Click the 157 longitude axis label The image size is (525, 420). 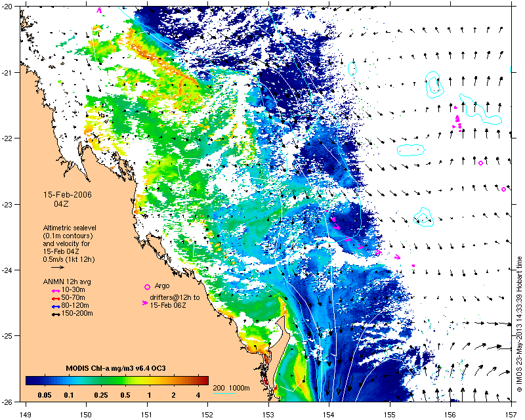coord(511,415)
